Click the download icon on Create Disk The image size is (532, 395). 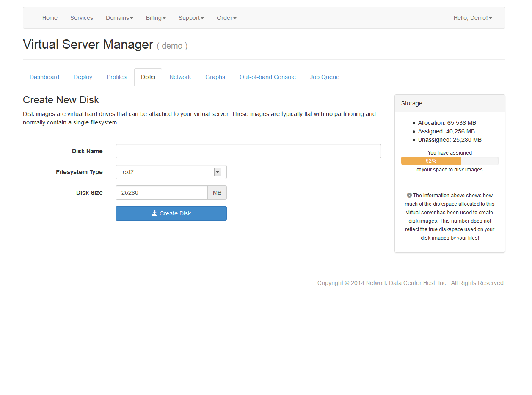154,213
